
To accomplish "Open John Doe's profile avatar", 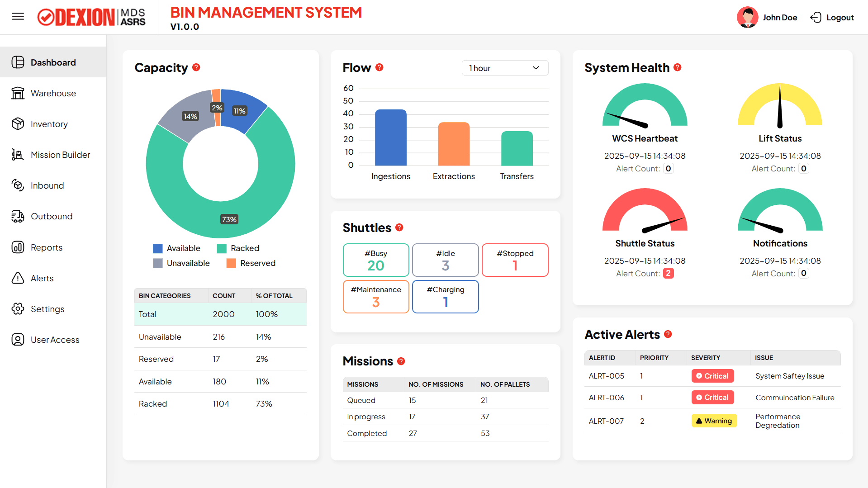I will click(x=747, y=17).
